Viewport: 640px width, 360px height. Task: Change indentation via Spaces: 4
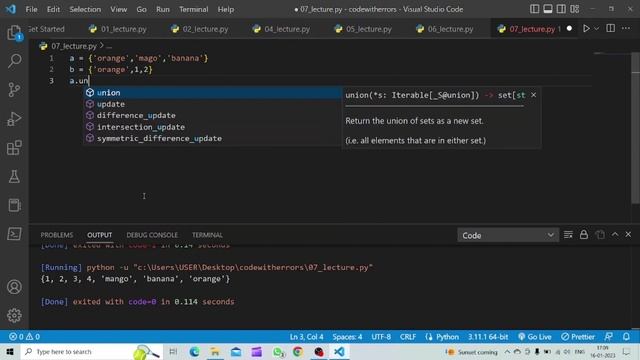click(x=347, y=337)
